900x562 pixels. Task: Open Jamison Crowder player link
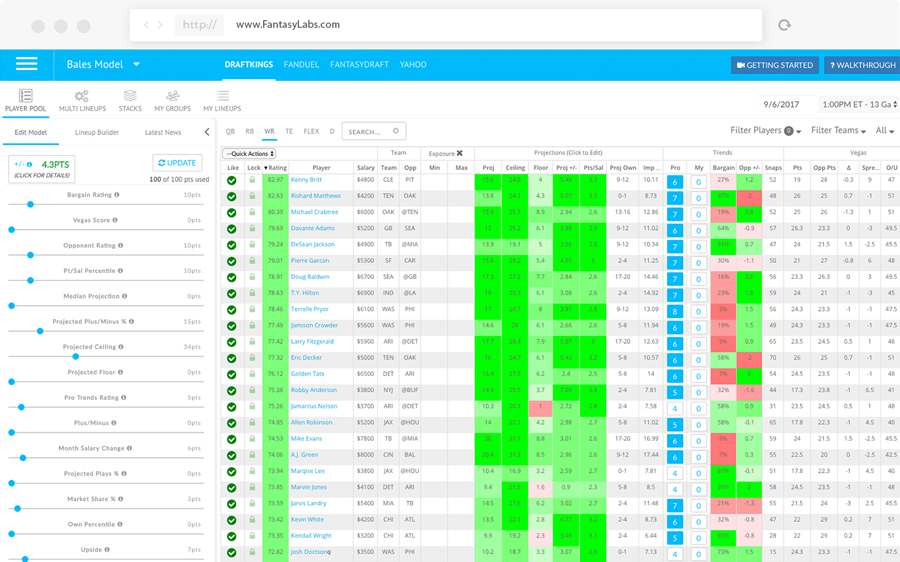click(314, 325)
